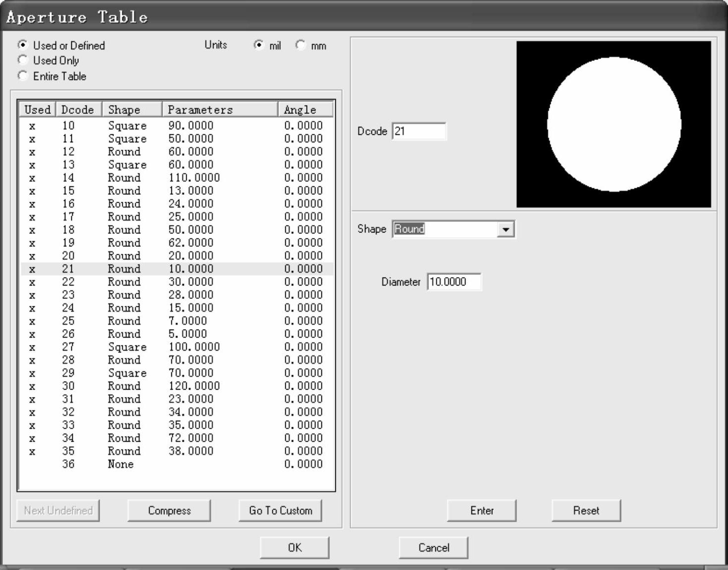
Task: Select Dcode 33 Round 35.0000 row
Action: (x=177, y=425)
